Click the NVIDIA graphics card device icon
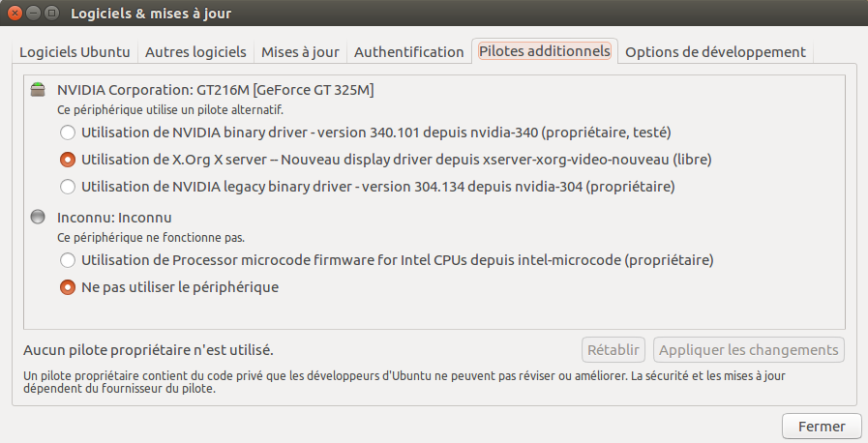This screenshot has width=868, height=443. (x=38, y=90)
